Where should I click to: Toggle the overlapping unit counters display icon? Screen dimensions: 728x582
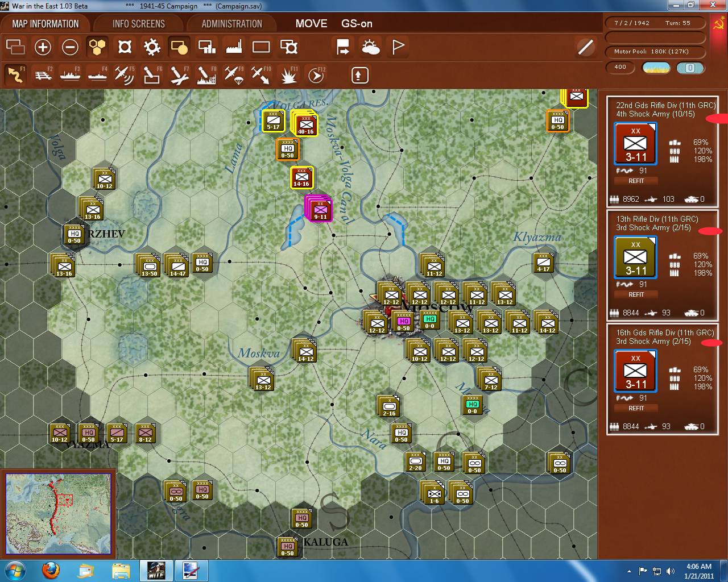tap(15, 47)
